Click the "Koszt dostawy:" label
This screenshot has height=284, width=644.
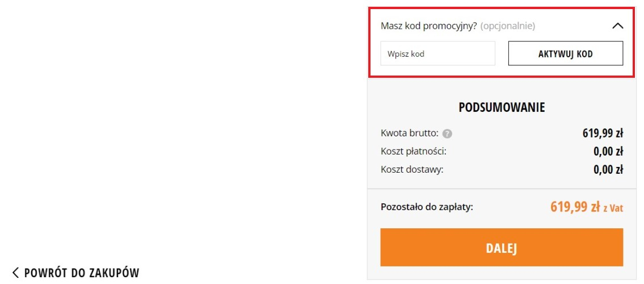tap(412, 169)
